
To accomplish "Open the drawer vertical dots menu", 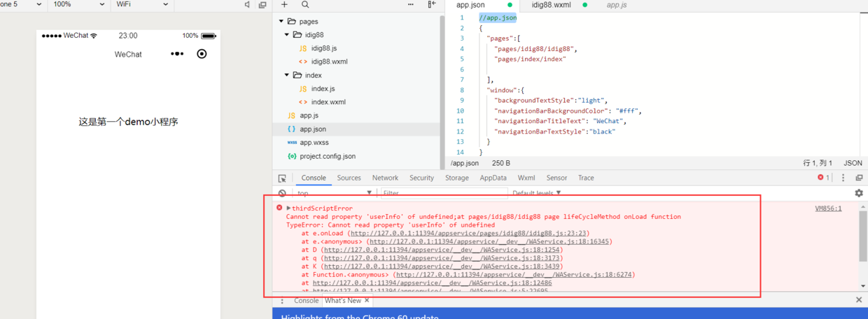I will tap(282, 301).
